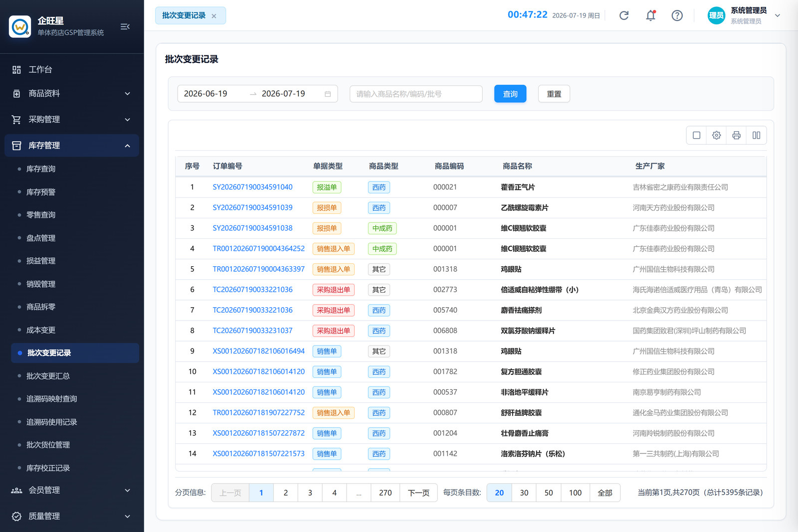798x532 pixels.
Task: Collapse the 库存管理 menu chevron
Action: [x=127, y=146]
